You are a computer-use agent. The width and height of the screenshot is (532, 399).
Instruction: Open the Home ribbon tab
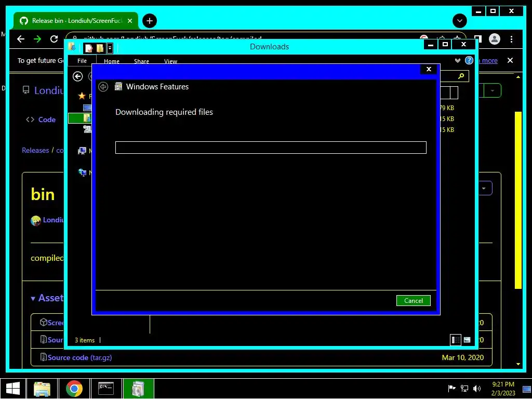[112, 61]
